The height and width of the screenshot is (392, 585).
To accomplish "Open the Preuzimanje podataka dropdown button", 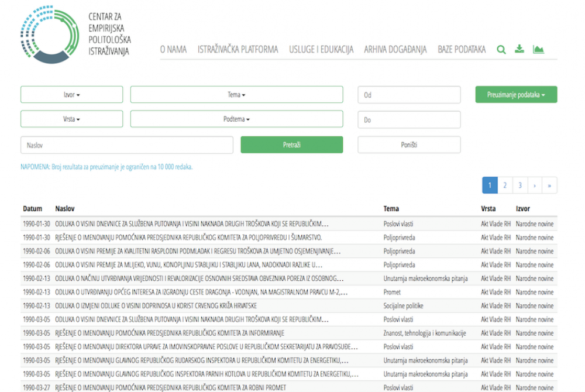I will click(x=516, y=95).
